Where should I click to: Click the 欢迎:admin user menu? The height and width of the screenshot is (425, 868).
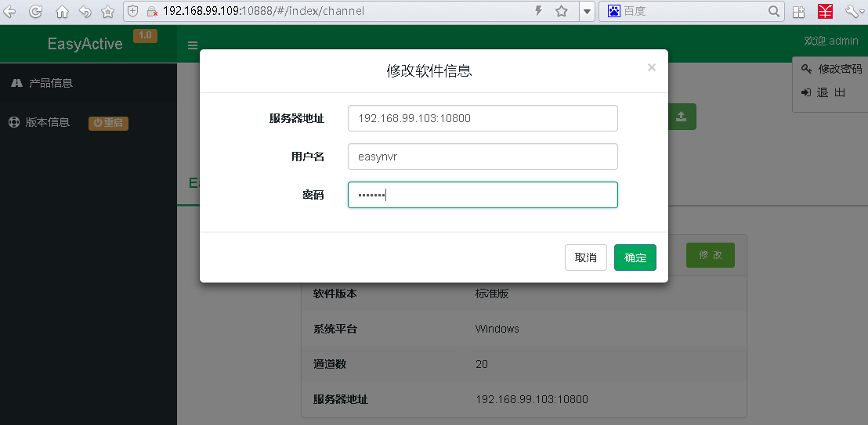pos(831,41)
